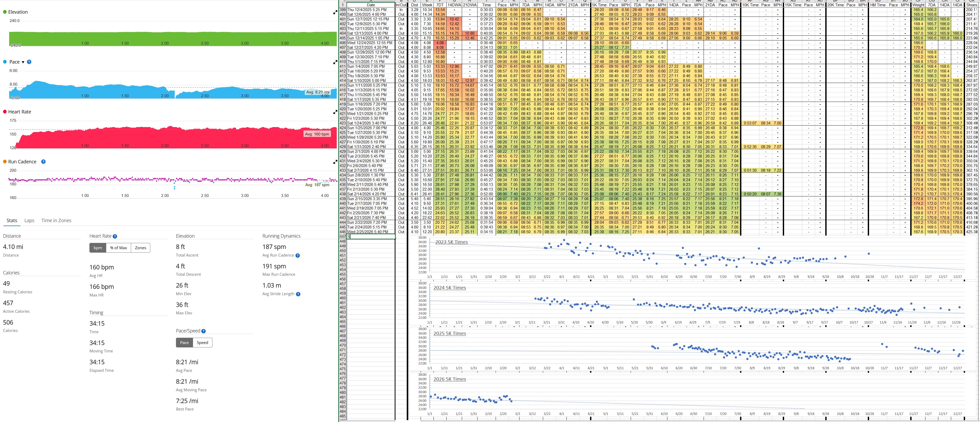The height and width of the screenshot is (422, 980).
Task: Switch heart rate display to Zones
Action: click(x=140, y=248)
